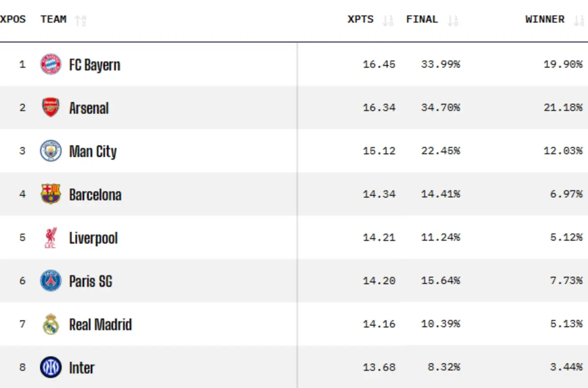Click the Real Madrid club crest
Viewport: 588px width, 388px height.
click(x=51, y=324)
